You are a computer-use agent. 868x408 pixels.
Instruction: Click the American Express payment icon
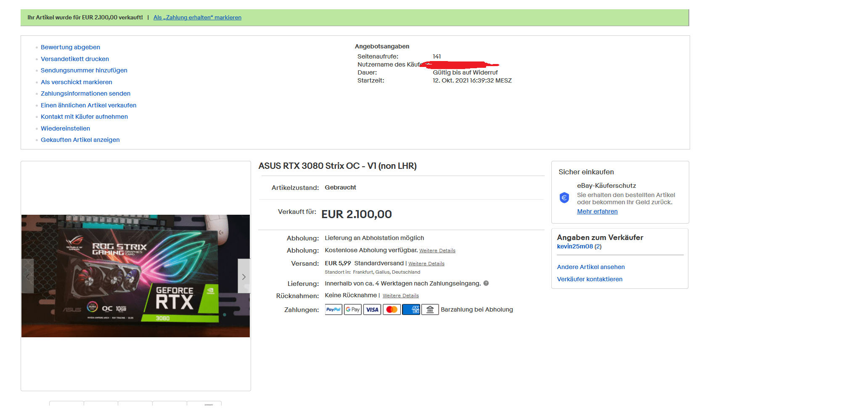pos(411,309)
